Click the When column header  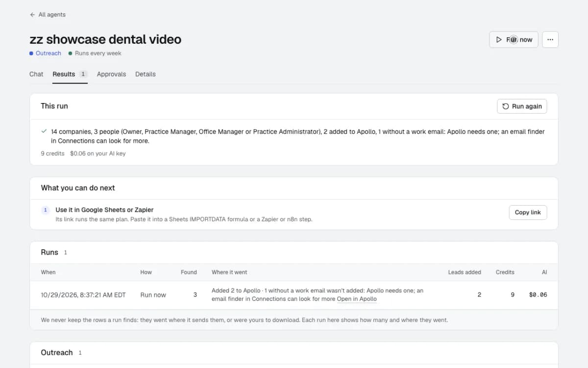(x=48, y=272)
